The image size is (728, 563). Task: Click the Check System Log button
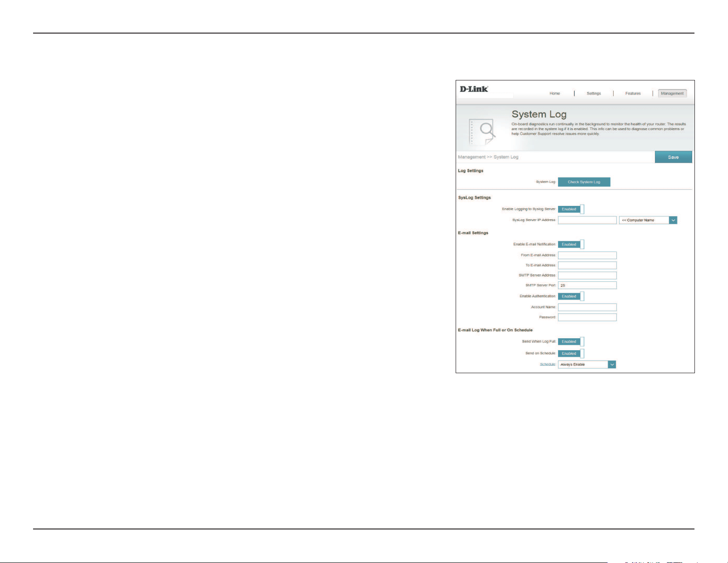(x=584, y=182)
